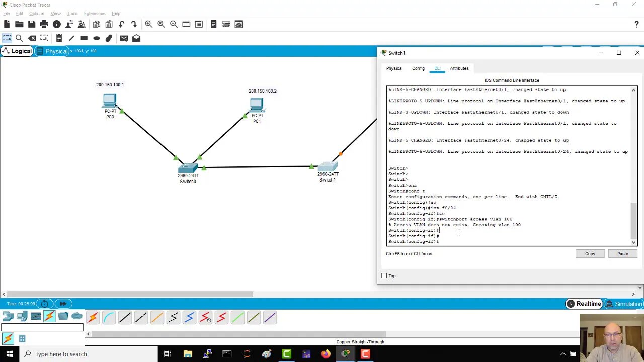Screen dimensions: 644x362
Task: Choose the Delete tool
Action: tap(32, 38)
